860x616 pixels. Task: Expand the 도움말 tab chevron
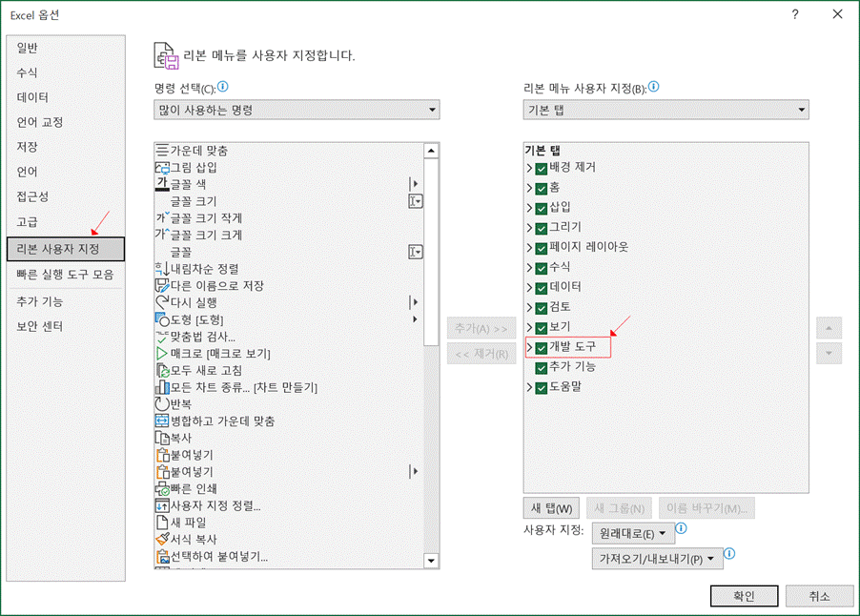tap(529, 387)
